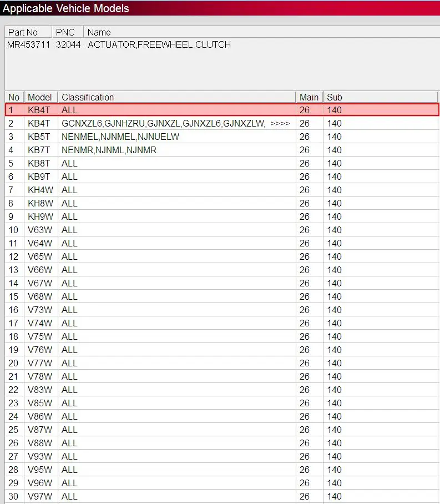Click NENMEL,NJNMEL,NJNUELW classification

pyautogui.click(x=120, y=137)
